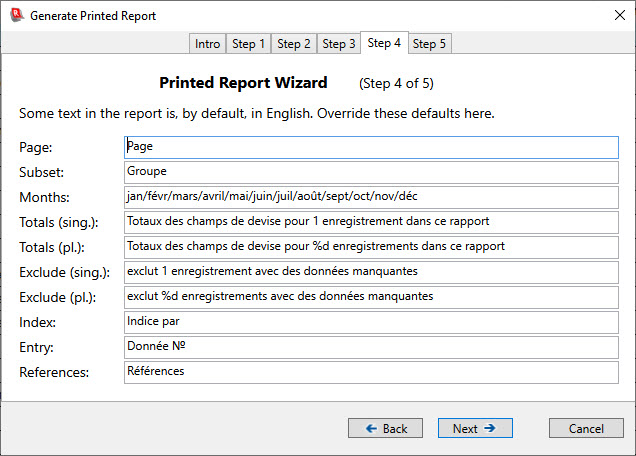The height and width of the screenshot is (456, 636).
Task: Switch to the Intro tab
Action: (208, 44)
